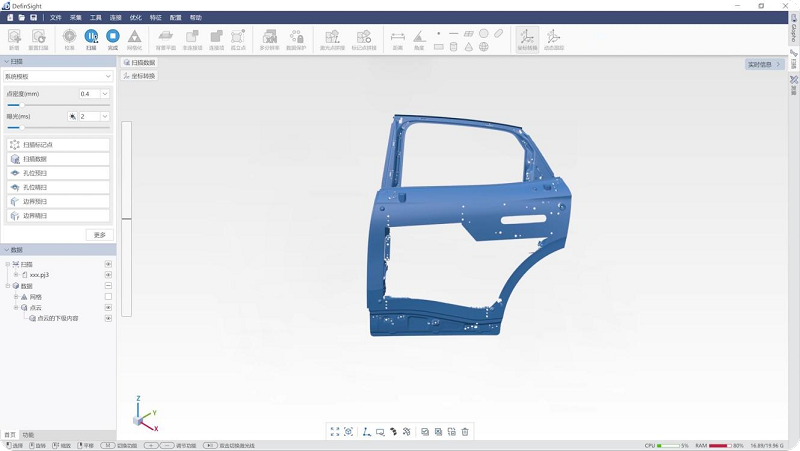Toggle visibility of 点云 point cloud
This screenshot has height=451, width=800.
click(108, 307)
